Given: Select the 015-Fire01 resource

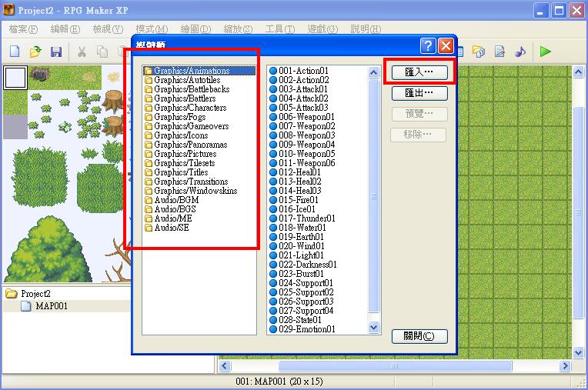Looking at the screenshot, I should (294, 200).
